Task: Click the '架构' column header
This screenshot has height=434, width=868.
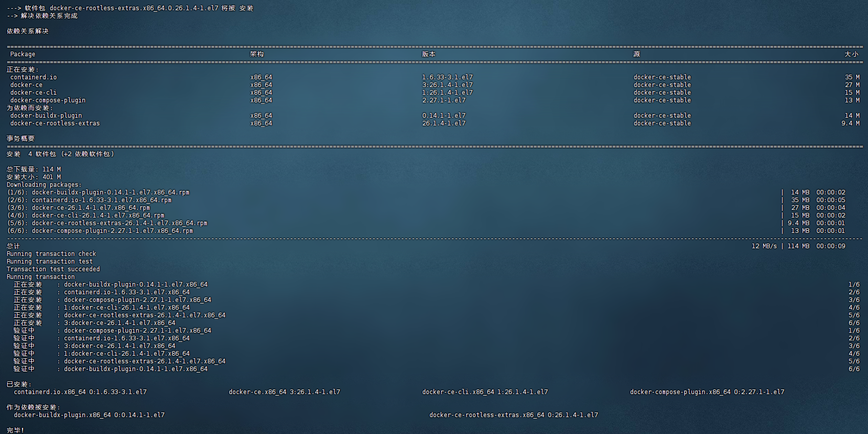Action: (x=257, y=54)
